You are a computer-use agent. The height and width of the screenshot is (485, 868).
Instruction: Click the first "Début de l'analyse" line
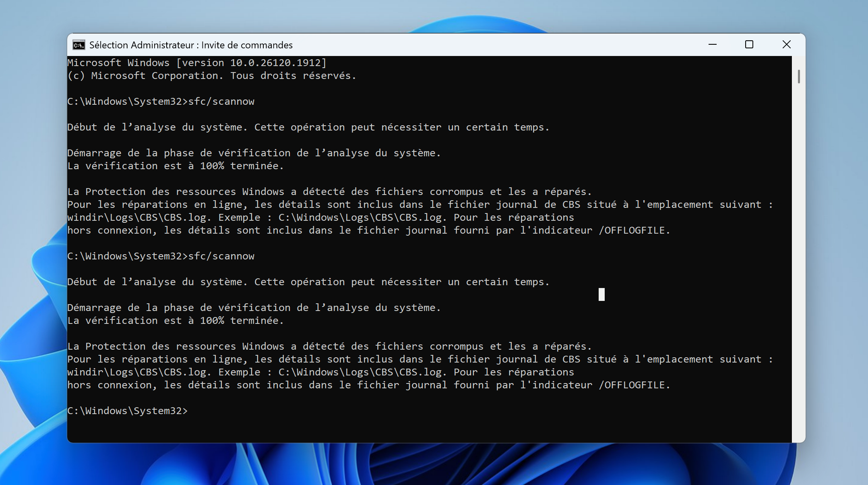(308, 127)
